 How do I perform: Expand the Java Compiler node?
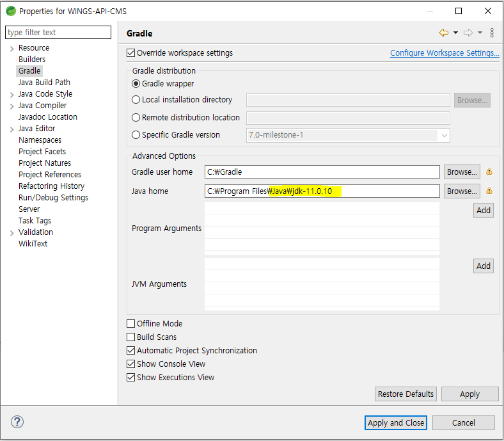12,106
